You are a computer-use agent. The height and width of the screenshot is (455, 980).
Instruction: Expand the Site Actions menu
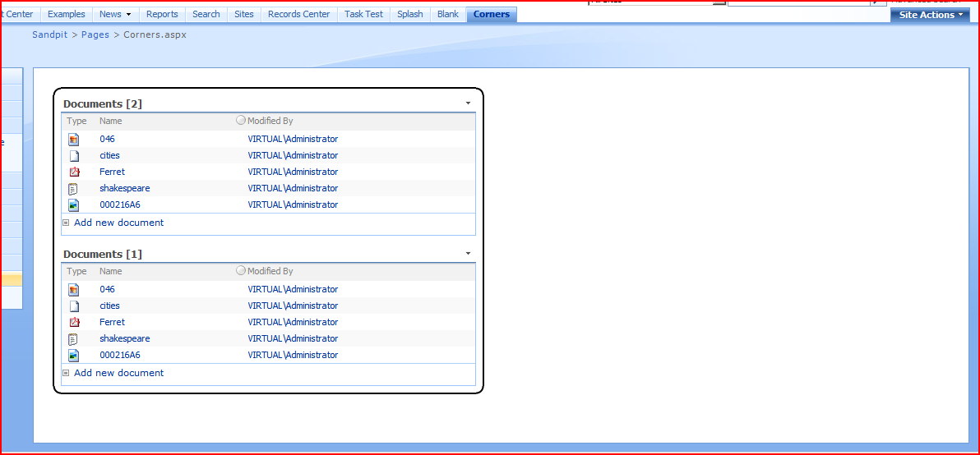coord(930,15)
